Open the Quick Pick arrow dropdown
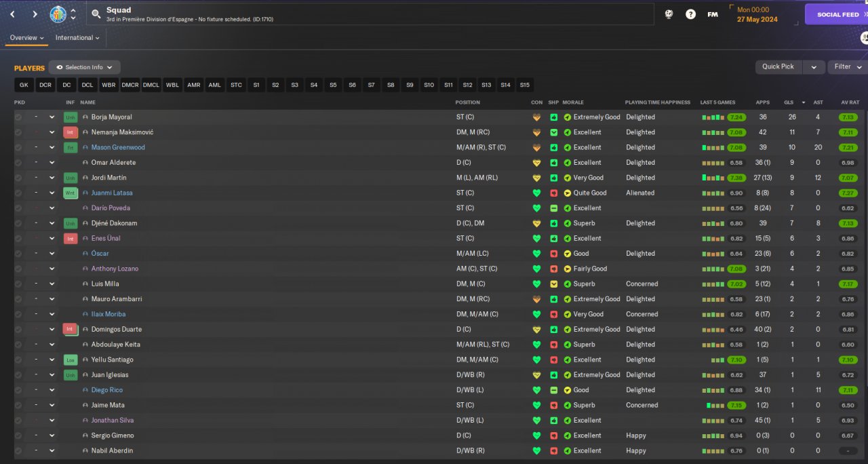Image resolution: width=868 pixels, height=464 pixels. pyautogui.click(x=814, y=66)
